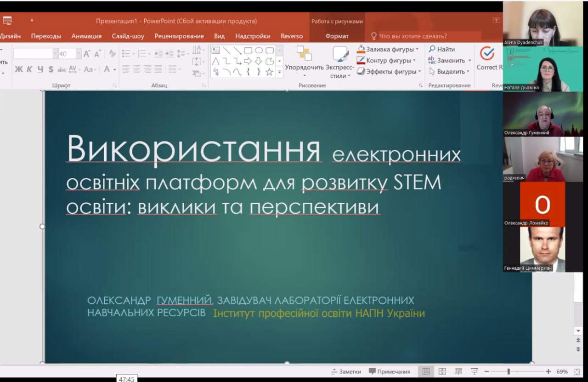The height and width of the screenshot is (382, 588).
Task: Click the Correct Reverso checkmark icon
Action: click(x=487, y=54)
